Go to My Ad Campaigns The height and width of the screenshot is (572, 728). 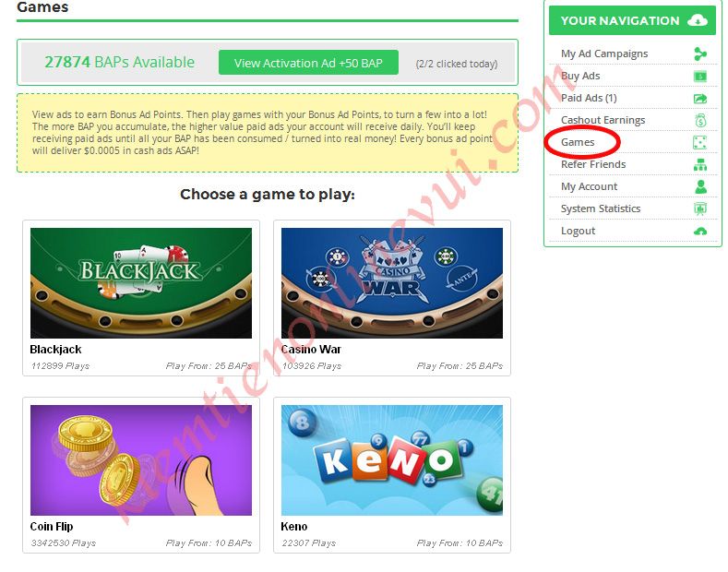coord(604,54)
